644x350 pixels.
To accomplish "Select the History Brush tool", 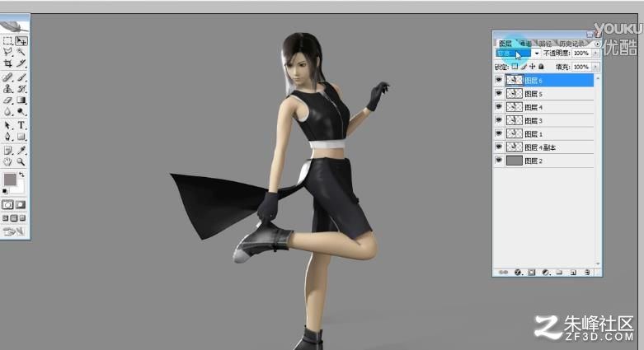I will coord(21,89).
